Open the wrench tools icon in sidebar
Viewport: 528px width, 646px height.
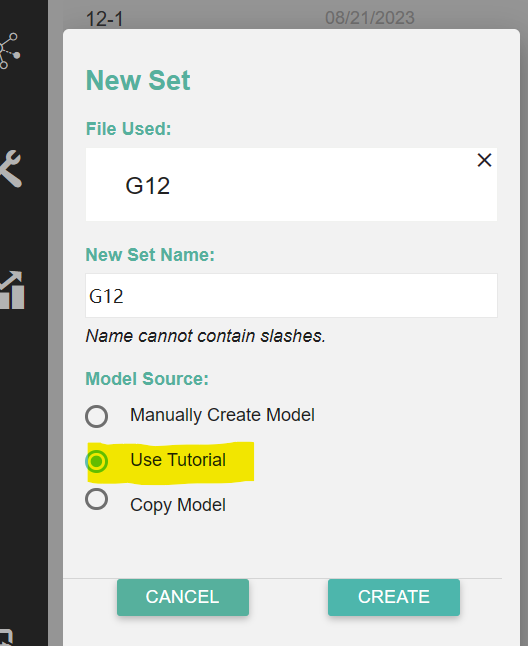click(10, 169)
